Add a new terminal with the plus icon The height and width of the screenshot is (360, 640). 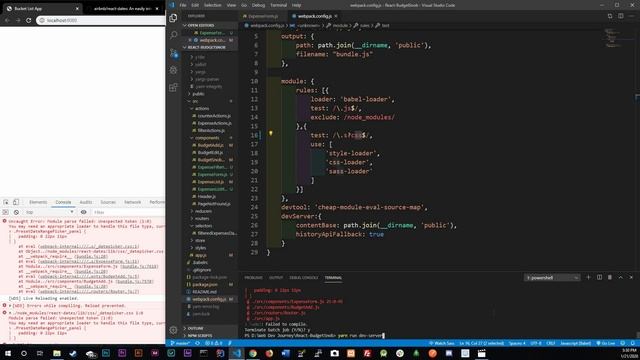pos(588,277)
